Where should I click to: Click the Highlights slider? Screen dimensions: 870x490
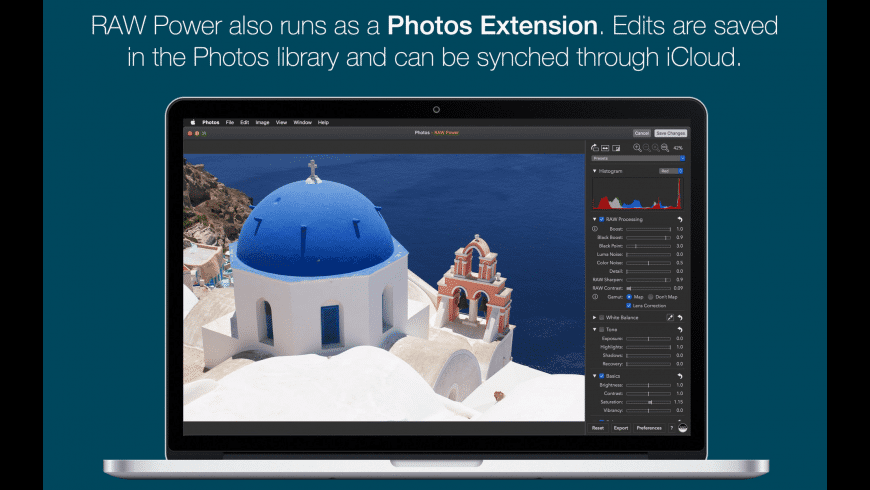pyautogui.click(x=649, y=347)
